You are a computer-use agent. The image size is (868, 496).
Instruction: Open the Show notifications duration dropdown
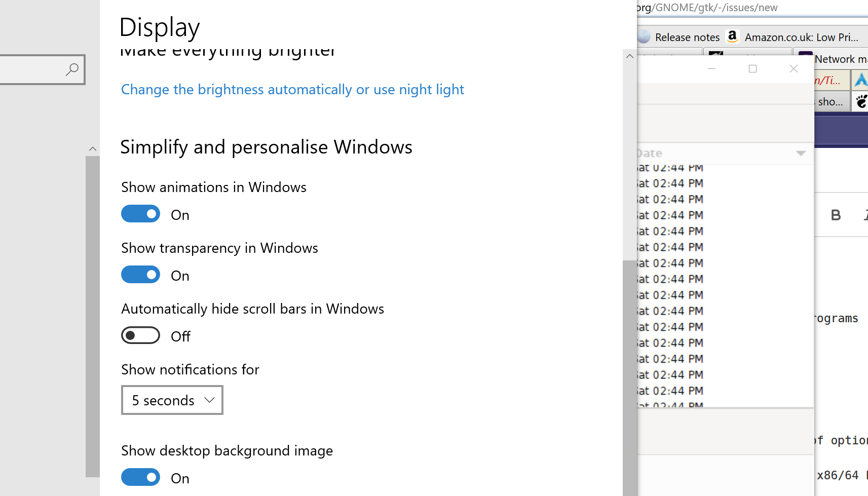[172, 400]
